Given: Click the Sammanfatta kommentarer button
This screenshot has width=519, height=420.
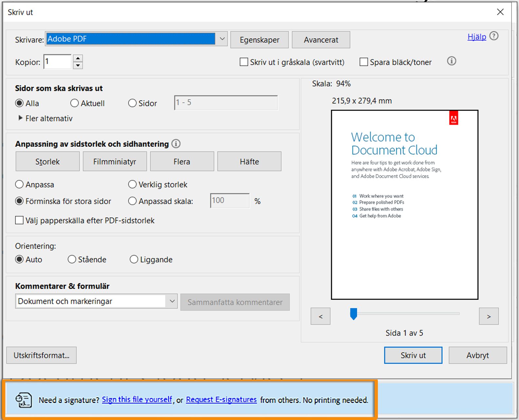Looking at the screenshot, I should pos(235,302).
